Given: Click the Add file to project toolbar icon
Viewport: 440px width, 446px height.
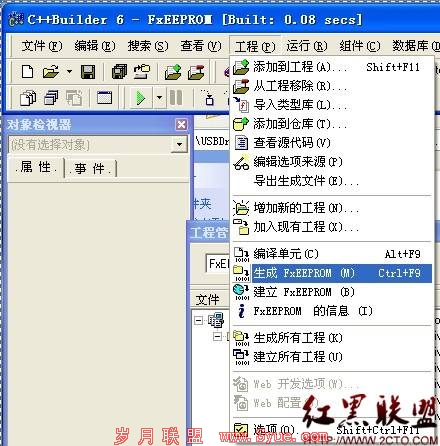Looking at the screenshot, I should (173, 72).
